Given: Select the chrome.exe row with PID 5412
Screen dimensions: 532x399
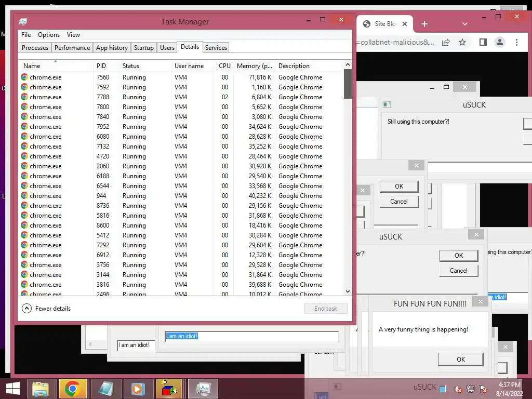Looking at the screenshot, I should pos(181,235).
